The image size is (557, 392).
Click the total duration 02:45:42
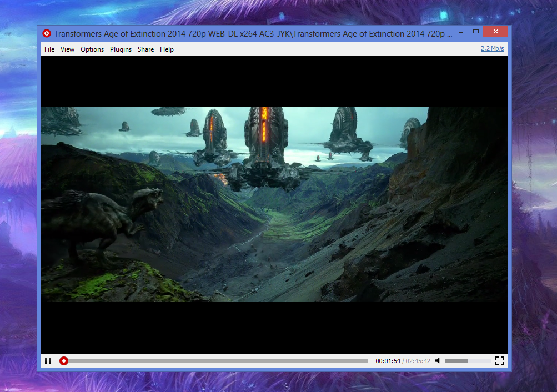coord(418,361)
